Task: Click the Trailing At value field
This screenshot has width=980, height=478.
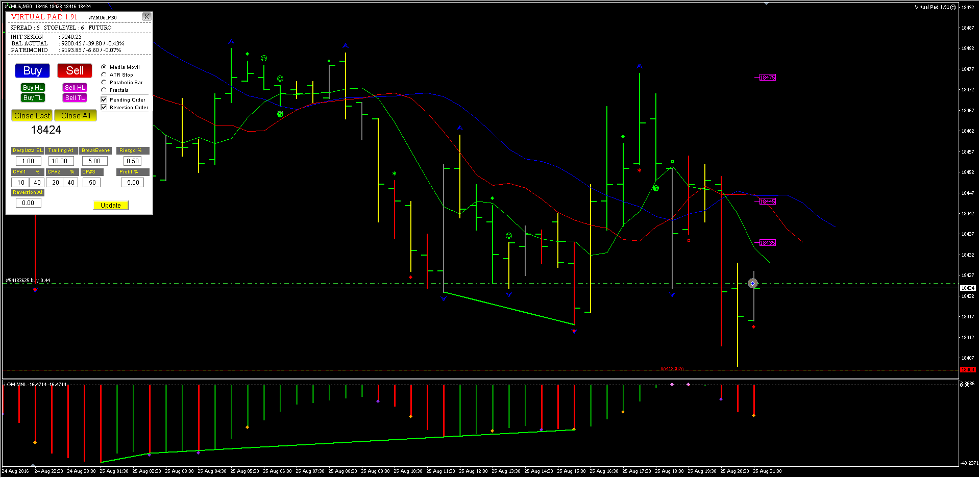Action: pyautogui.click(x=60, y=161)
